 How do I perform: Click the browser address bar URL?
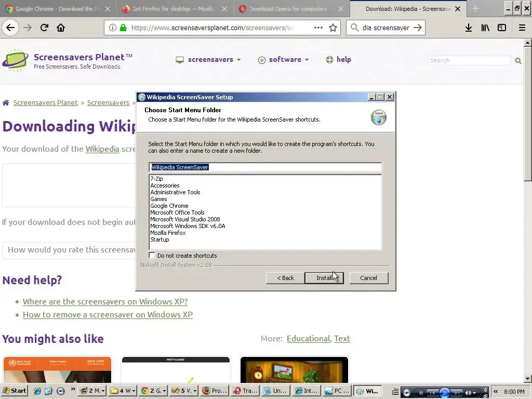pyautogui.click(x=212, y=28)
